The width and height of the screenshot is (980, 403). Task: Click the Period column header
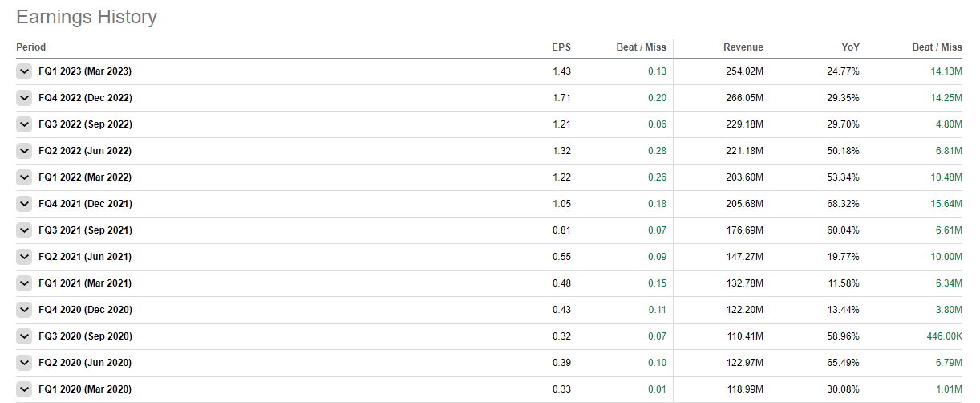(x=31, y=47)
